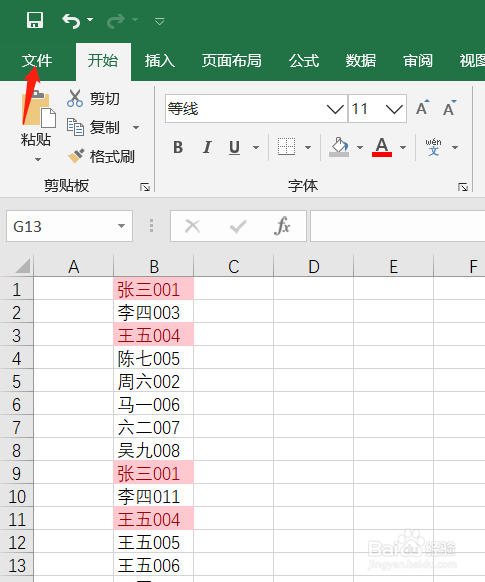Screen dimensions: 485x582
Task: Open the font size 11 dropdown
Action: point(394,109)
